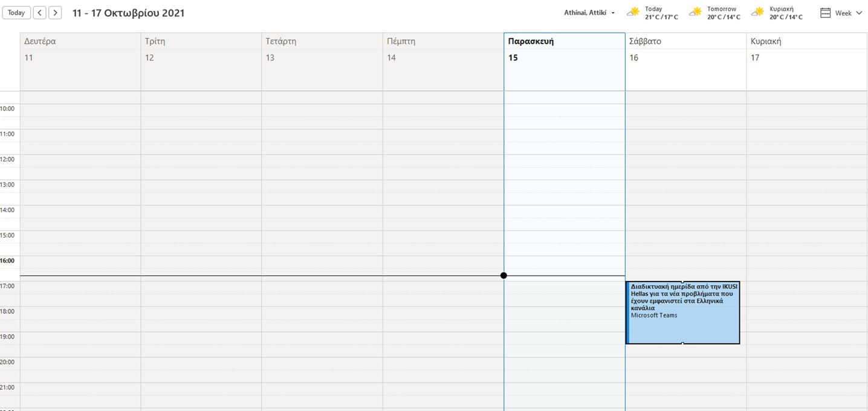Click the Week view calendar icon

[x=825, y=13]
